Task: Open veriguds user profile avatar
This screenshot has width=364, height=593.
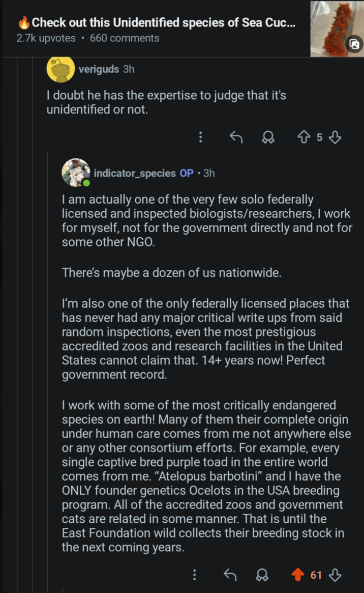Action: [x=61, y=70]
